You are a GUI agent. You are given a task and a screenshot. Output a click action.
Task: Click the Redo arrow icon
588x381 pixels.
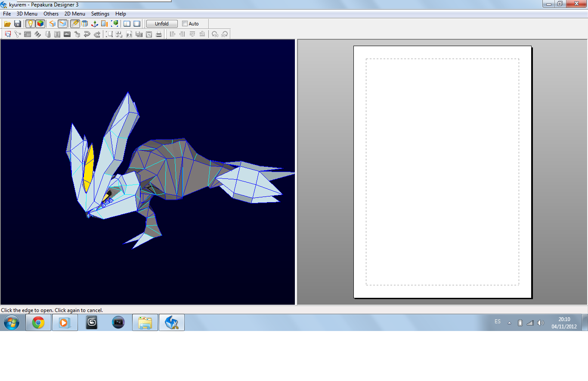tap(97, 34)
